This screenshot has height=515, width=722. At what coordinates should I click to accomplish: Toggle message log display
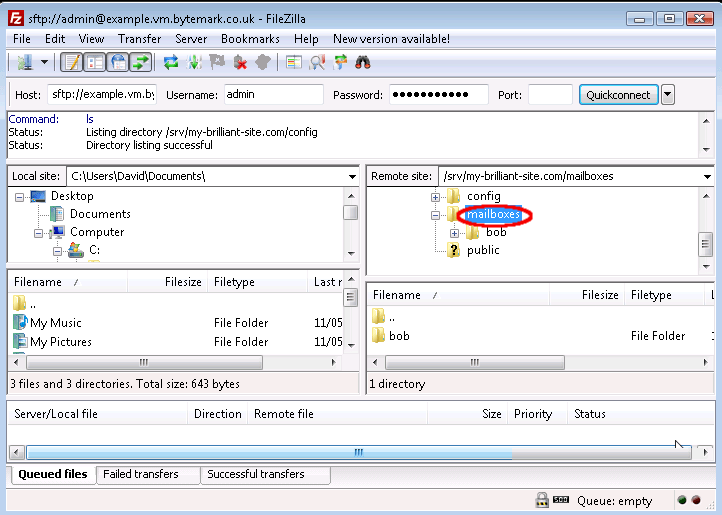pyautogui.click(x=71, y=62)
